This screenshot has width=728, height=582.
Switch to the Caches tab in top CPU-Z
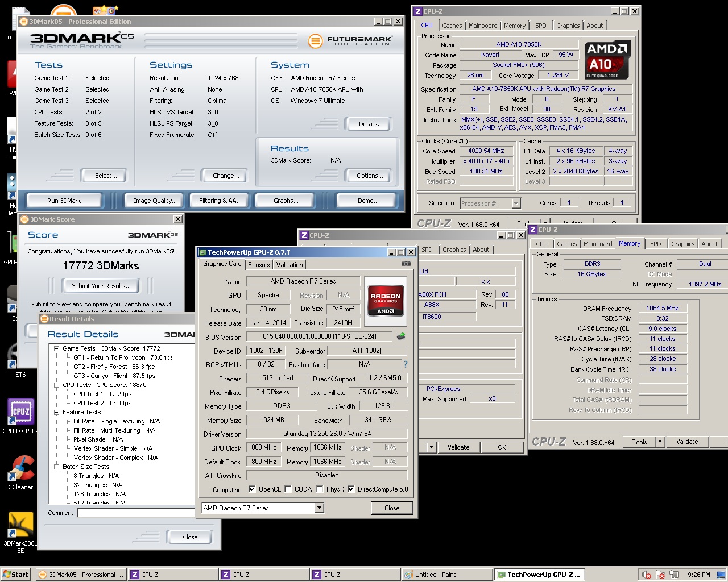tap(452, 26)
